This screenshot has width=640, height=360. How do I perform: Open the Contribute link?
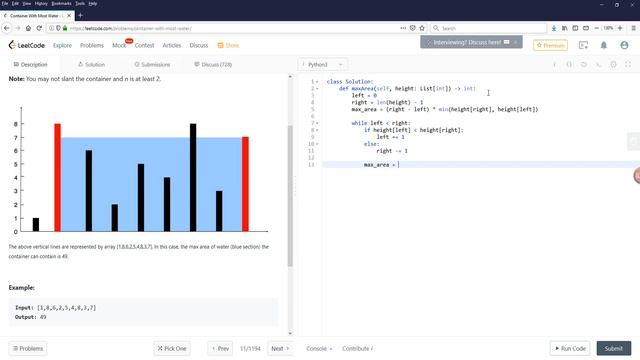coord(358,349)
